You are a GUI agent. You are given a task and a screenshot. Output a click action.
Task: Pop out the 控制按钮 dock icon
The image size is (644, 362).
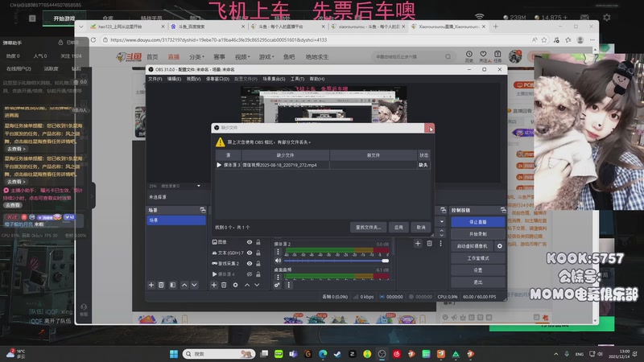click(x=503, y=210)
